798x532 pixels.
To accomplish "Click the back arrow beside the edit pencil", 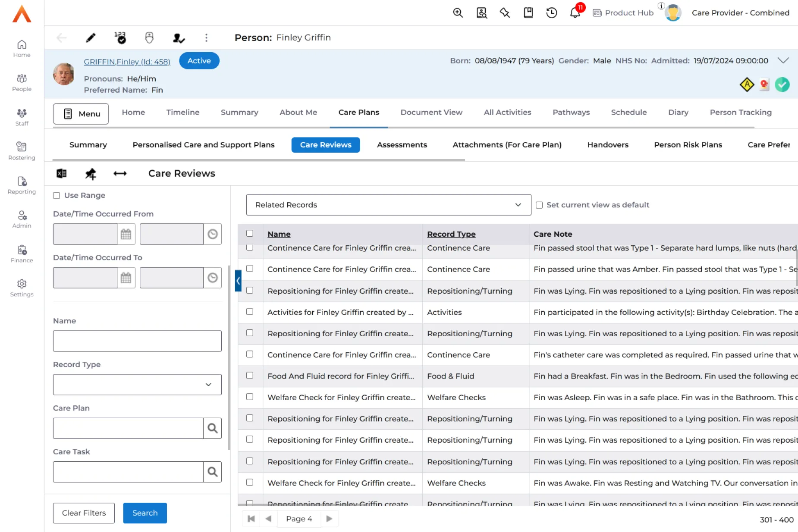I will pyautogui.click(x=62, y=38).
